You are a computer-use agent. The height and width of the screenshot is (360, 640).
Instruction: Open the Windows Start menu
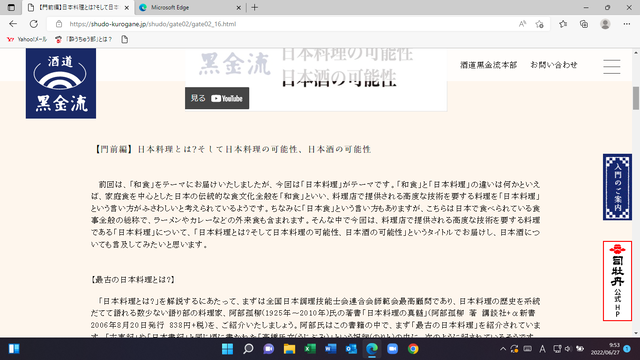227,349
